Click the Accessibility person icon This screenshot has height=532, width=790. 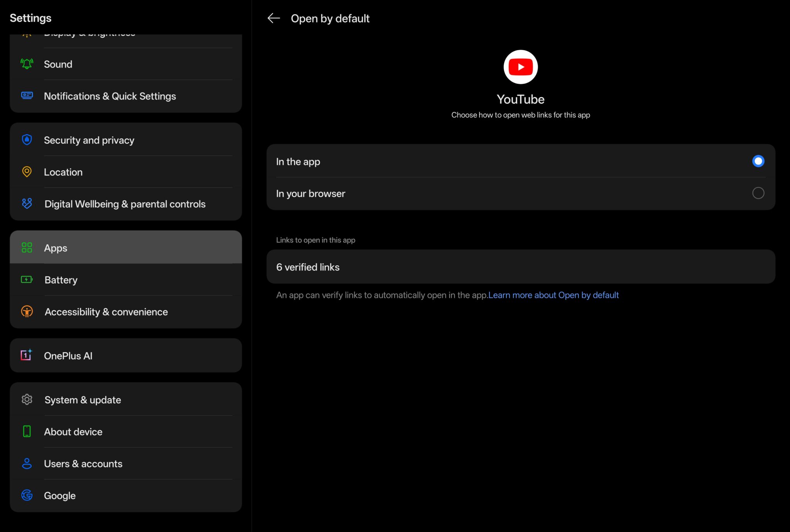coord(27,311)
